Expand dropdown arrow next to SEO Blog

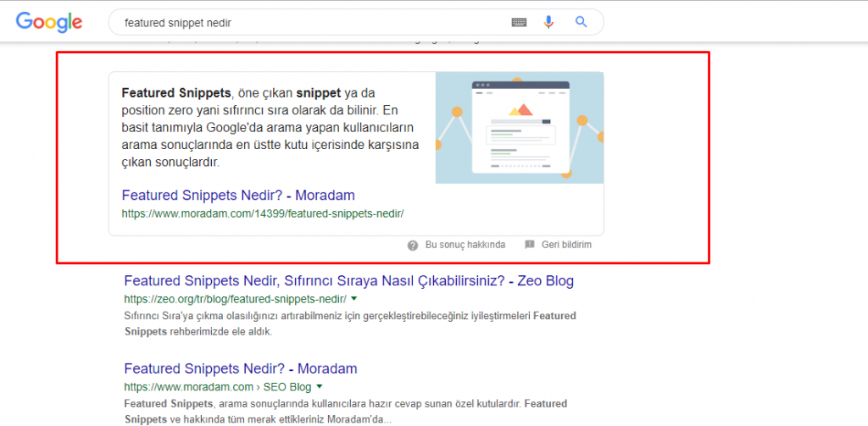click(320, 386)
